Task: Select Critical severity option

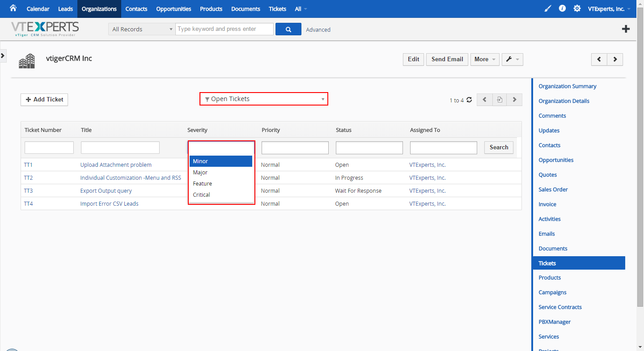Action: 221,195
